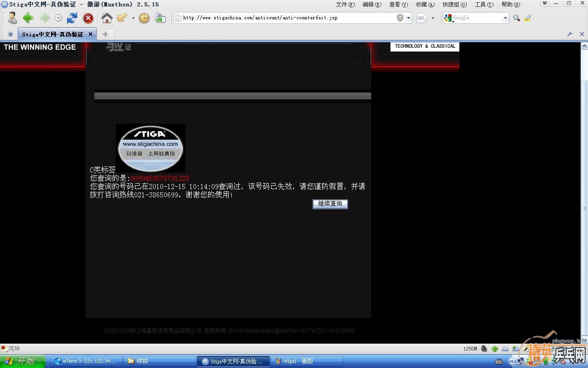The height and width of the screenshot is (368, 588).
Task: Go to the Home page icon
Action: pyautogui.click(x=107, y=18)
